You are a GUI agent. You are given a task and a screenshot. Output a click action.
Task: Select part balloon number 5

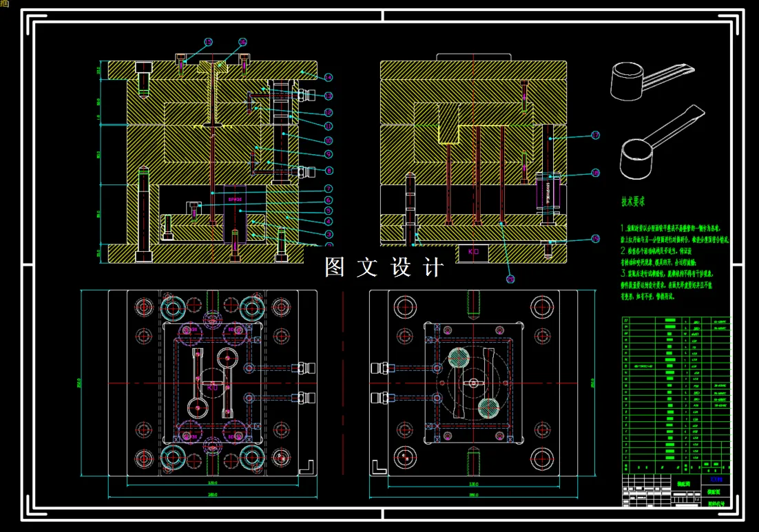329,211
